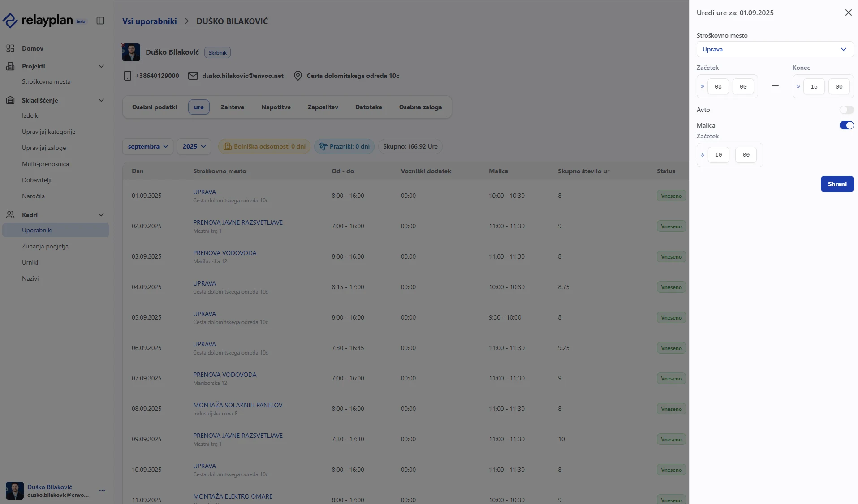This screenshot has width=858, height=504.
Task: Open the three-dot user menu
Action: [102, 491]
